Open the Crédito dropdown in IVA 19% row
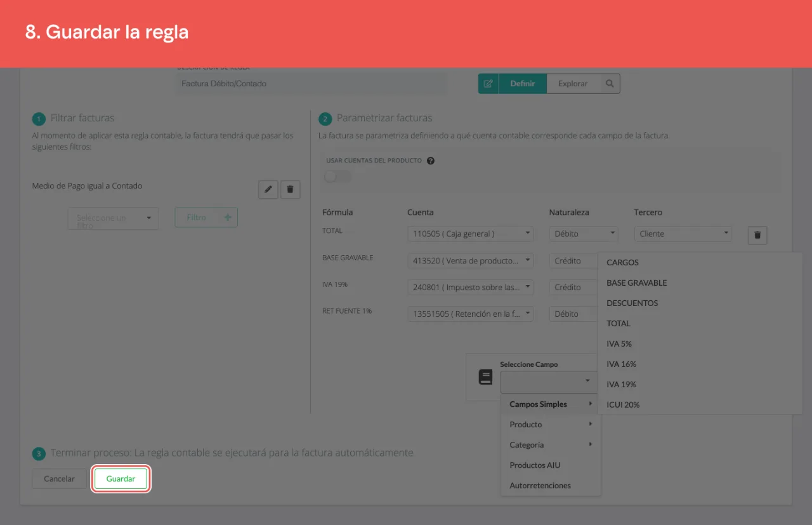 (x=573, y=287)
